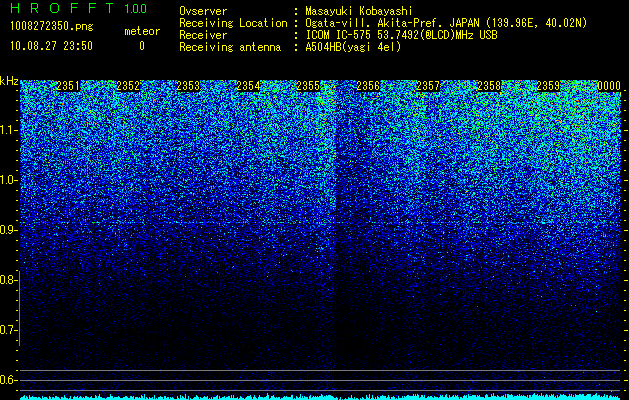The image size is (629, 400).
Task: Click the A504HB(yagi 4el) antenna text
Action: point(353,47)
